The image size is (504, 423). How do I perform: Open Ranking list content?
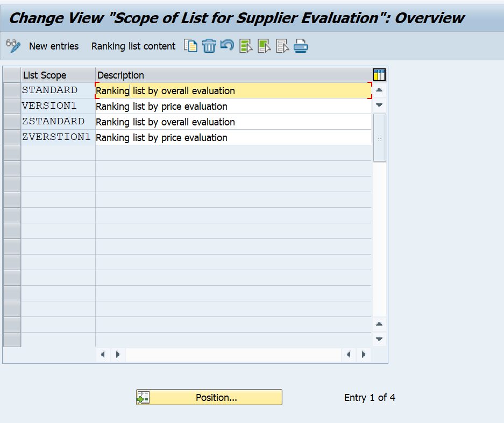(x=133, y=46)
